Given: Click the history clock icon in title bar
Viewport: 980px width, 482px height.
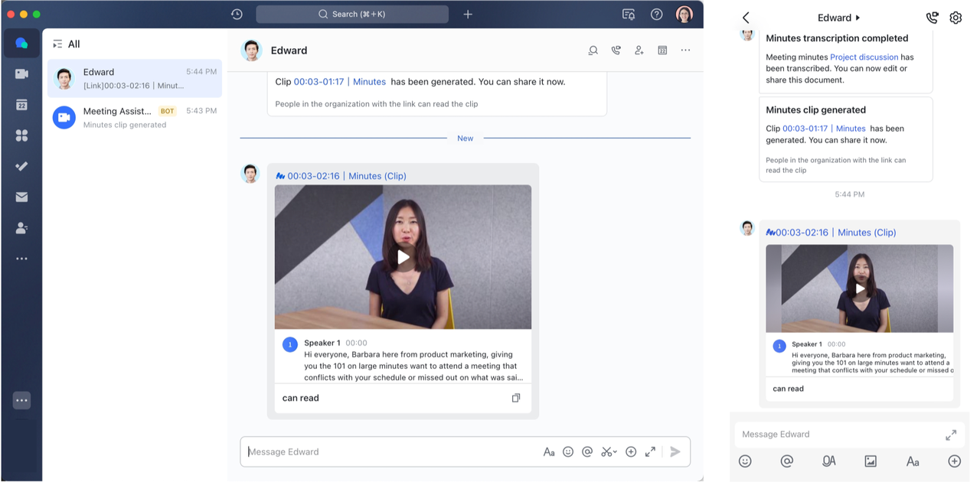Looking at the screenshot, I should click(x=237, y=15).
